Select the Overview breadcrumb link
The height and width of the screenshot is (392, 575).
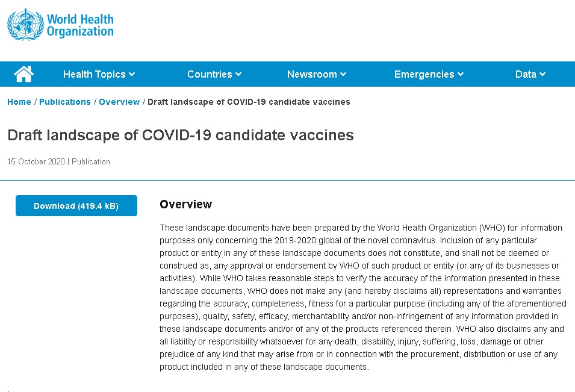click(119, 102)
